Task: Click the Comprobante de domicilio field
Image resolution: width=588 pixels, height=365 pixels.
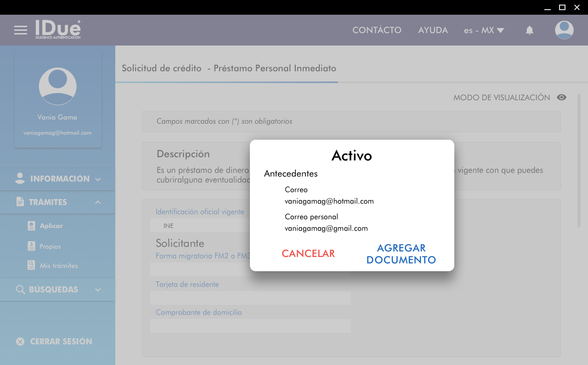Action: [x=250, y=326]
